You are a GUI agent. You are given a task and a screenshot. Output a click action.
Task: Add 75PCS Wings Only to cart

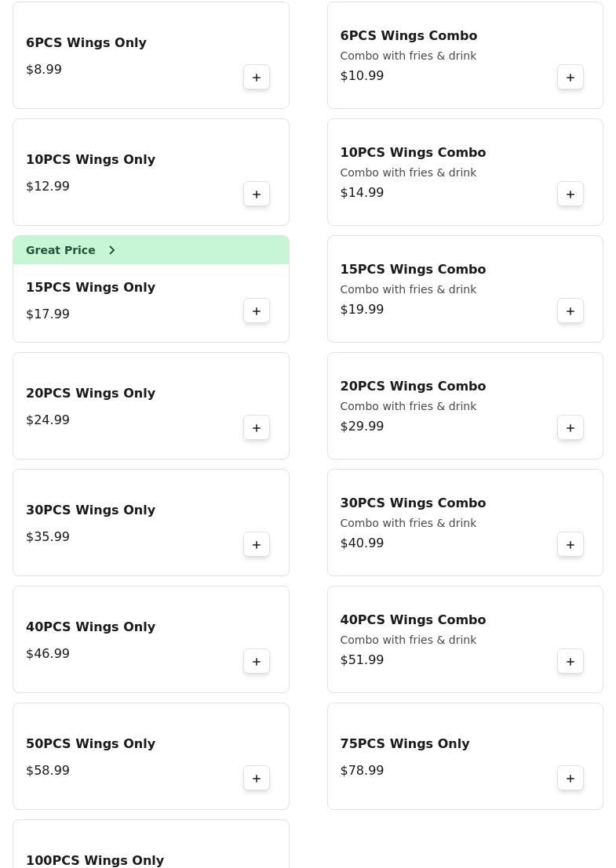(x=570, y=779)
